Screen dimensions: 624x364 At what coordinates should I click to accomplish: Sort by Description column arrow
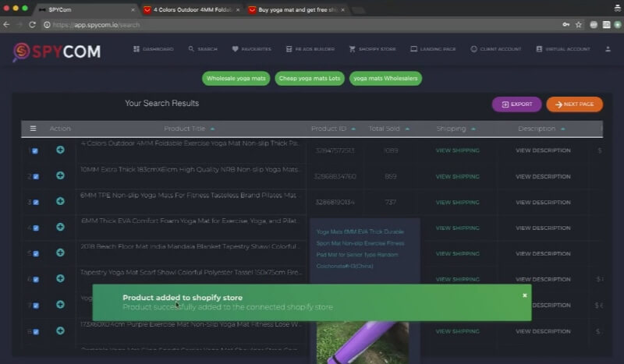click(562, 129)
